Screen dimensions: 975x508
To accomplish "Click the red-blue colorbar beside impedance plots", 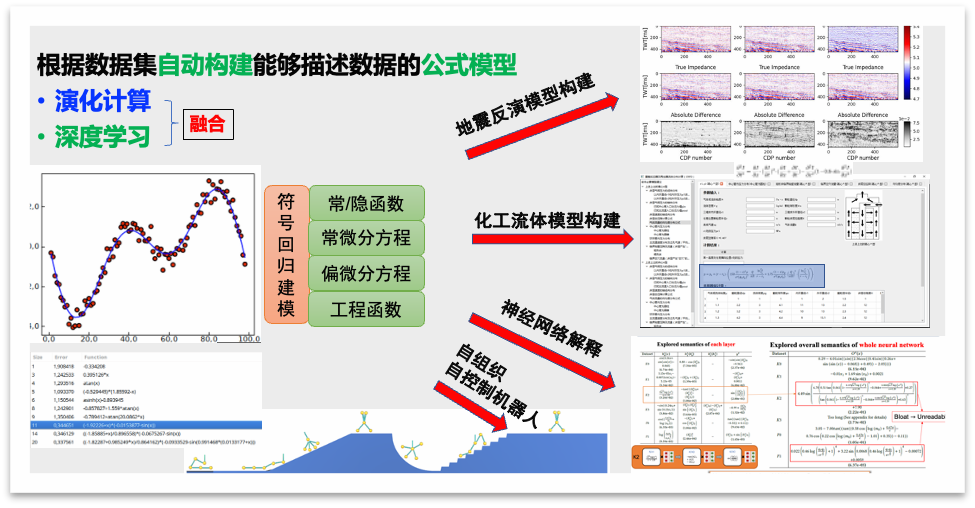I will point(906,63).
